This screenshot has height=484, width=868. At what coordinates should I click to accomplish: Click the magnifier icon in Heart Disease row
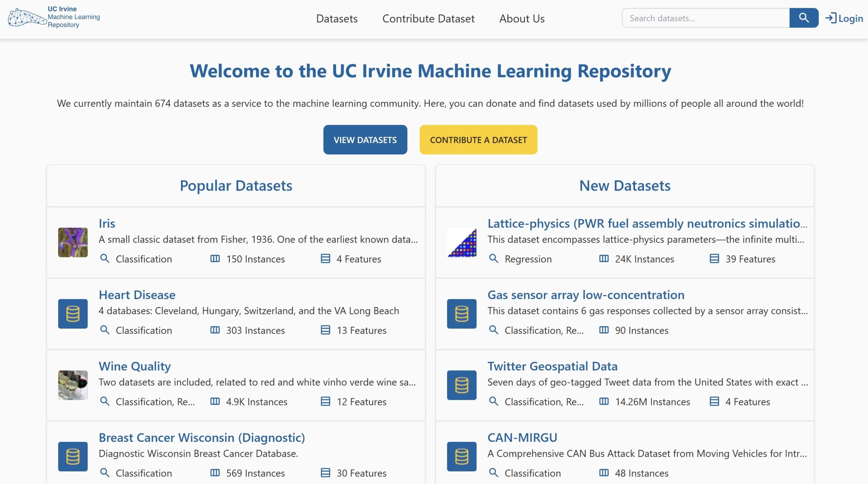(x=105, y=330)
